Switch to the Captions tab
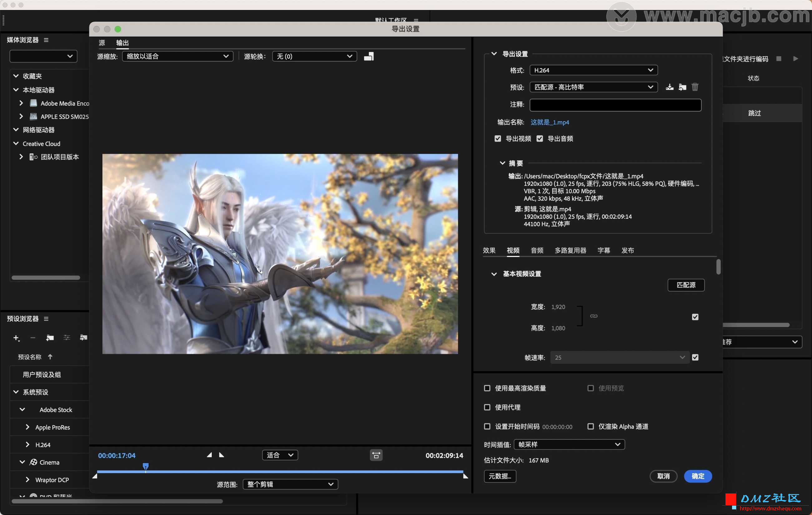Screen dimensions: 812x515 pyautogui.click(x=604, y=250)
